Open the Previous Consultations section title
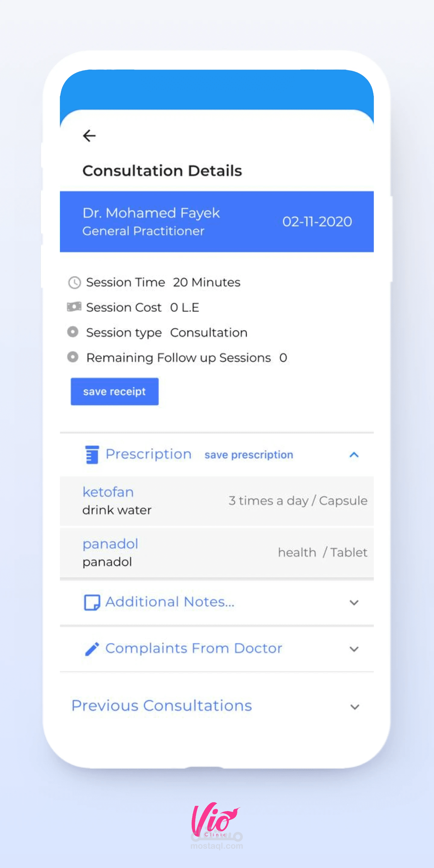The height and width of the screenshot is (868, 434). 162,706
